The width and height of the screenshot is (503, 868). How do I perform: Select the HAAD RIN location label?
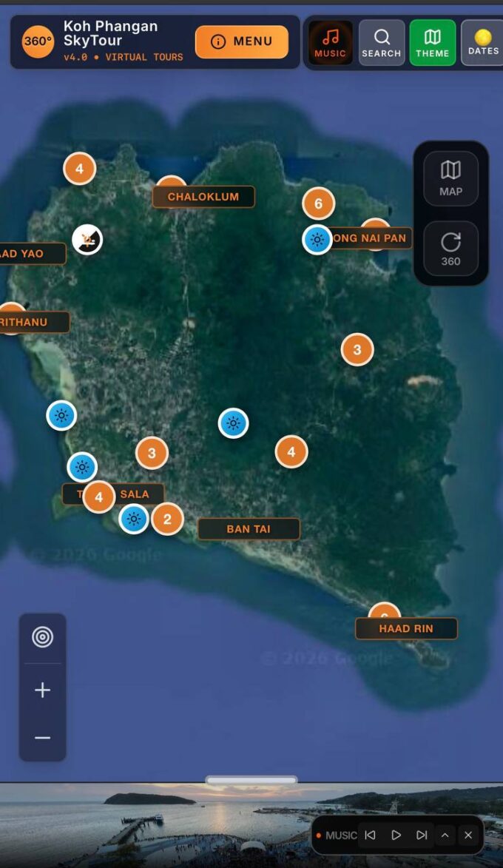406,628
